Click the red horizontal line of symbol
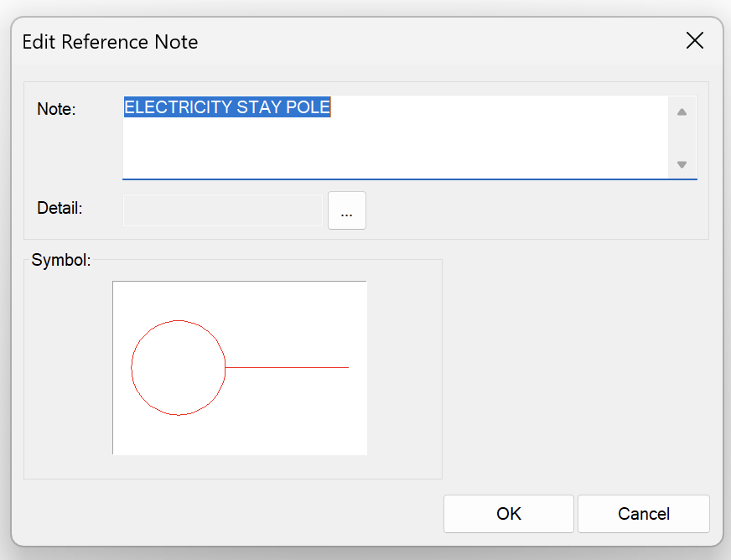731x560 pixels. (287, 367)
